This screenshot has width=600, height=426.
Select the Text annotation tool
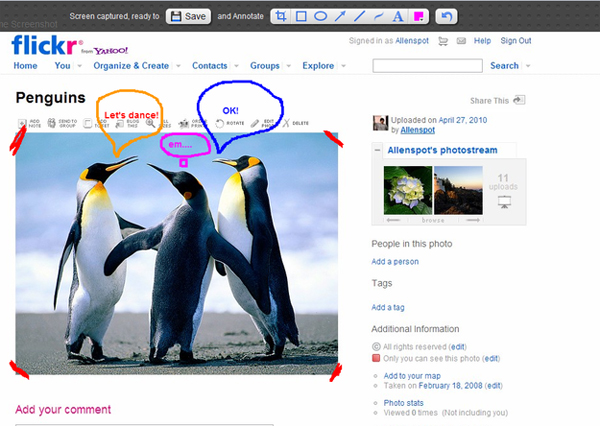pyautogui.click(x=398, y=16)
